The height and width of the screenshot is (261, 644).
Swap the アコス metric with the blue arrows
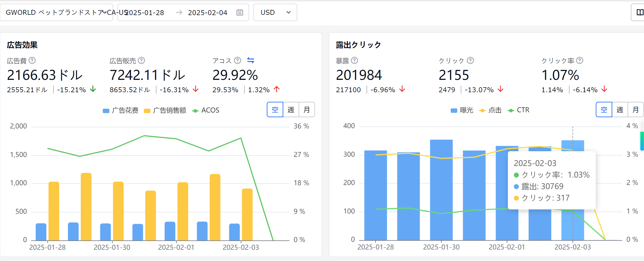click(x=251, y=60)
